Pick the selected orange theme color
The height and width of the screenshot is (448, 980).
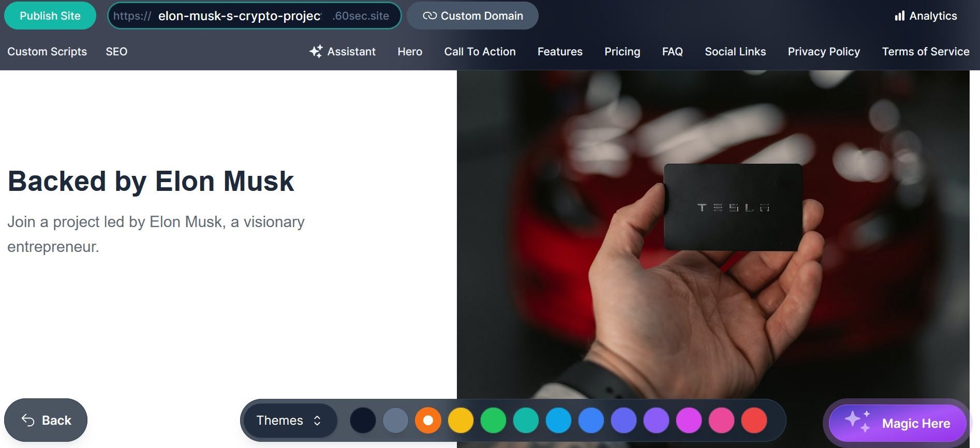point(428,420)
